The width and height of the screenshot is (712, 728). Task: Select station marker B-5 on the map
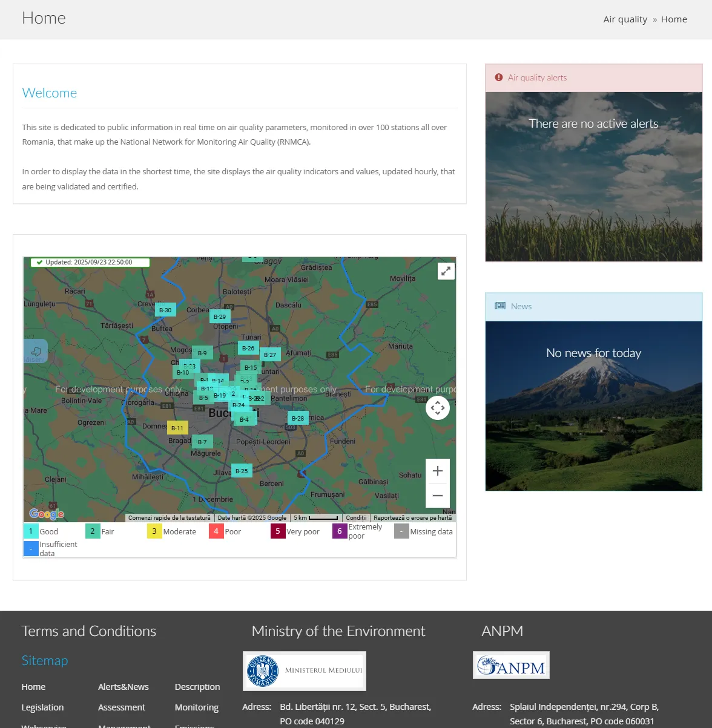(x=203, y=398)
